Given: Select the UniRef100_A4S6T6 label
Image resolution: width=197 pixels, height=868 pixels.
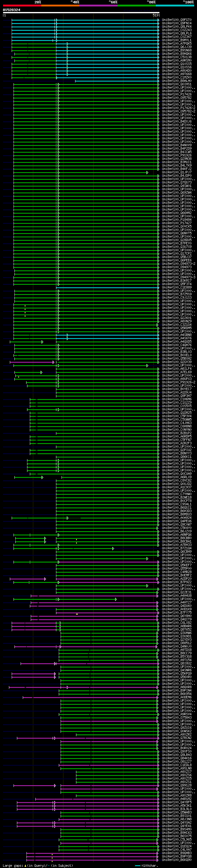Looking at the screenshot, I should [x=177, y=338].
